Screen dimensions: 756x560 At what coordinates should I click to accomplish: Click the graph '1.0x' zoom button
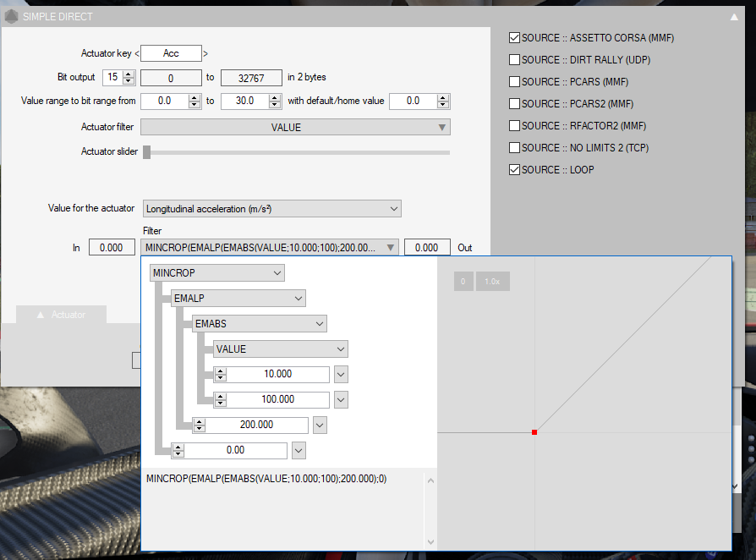[x=492, y=281]
